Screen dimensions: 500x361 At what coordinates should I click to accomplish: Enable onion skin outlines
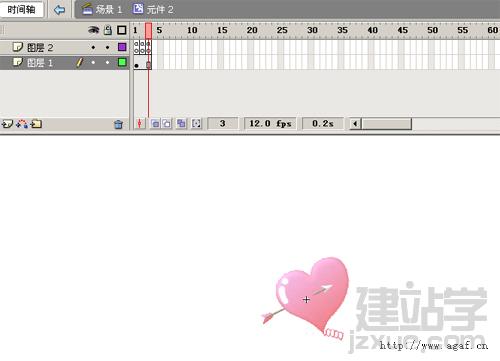click(167, 124)
